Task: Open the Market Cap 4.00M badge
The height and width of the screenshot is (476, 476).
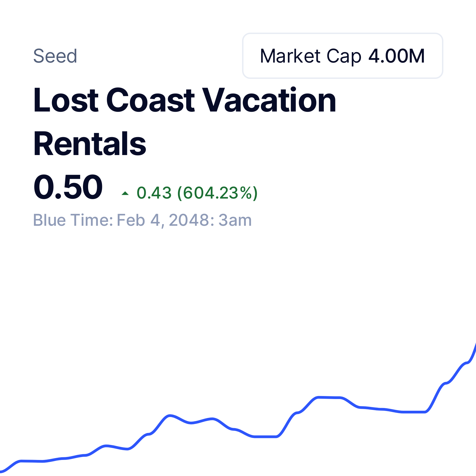Action: (342, 56)
